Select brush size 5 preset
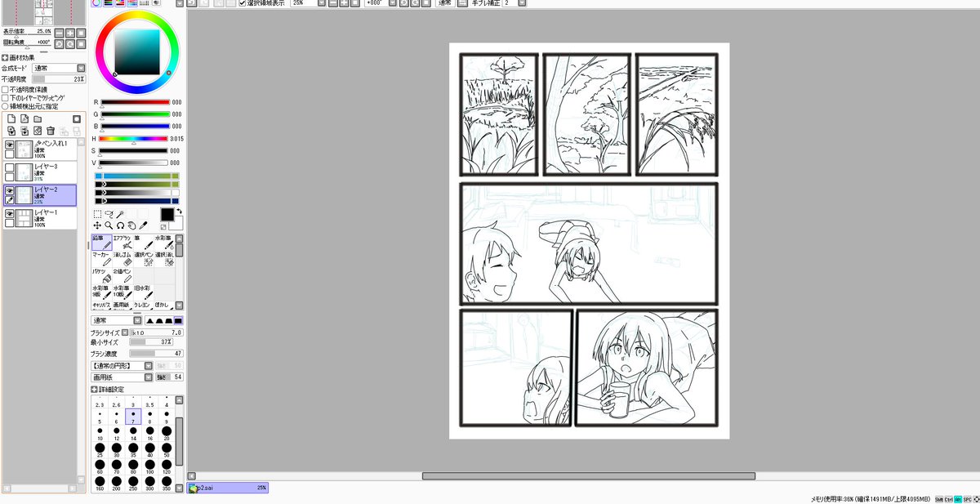 click(x=100, y=417)
